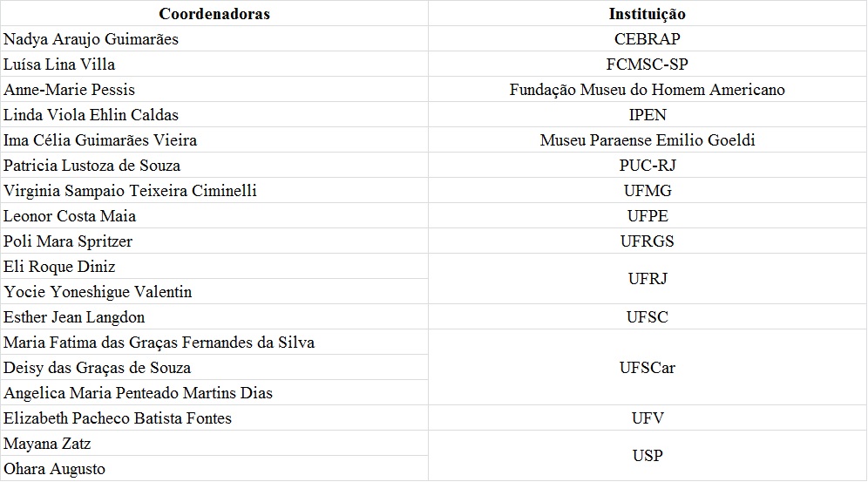Select the Virginia Sampaio Teixeira Ciminelli cell
Image resolution: width=868 pixels, height=482 pixels.
[214, 191]
